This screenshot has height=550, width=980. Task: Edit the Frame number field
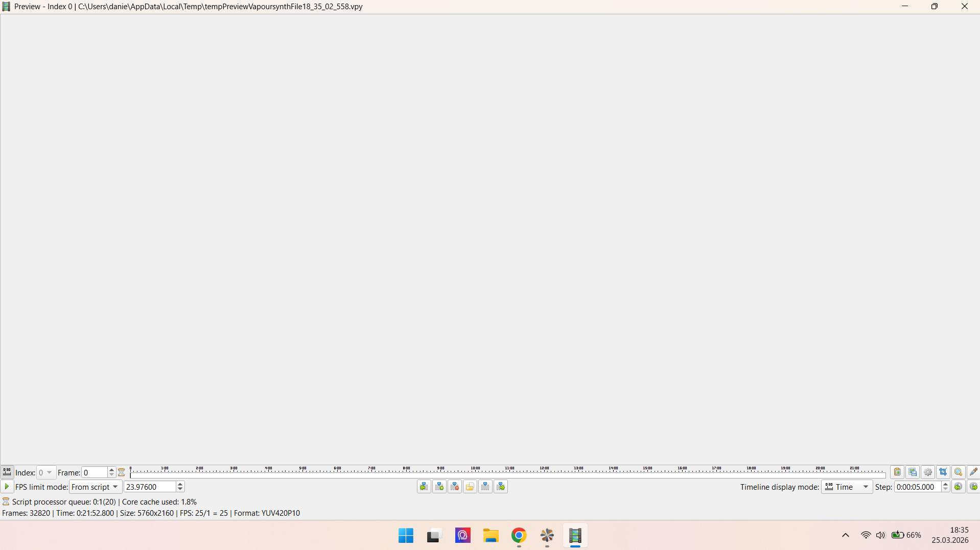(x=95, y=472)
